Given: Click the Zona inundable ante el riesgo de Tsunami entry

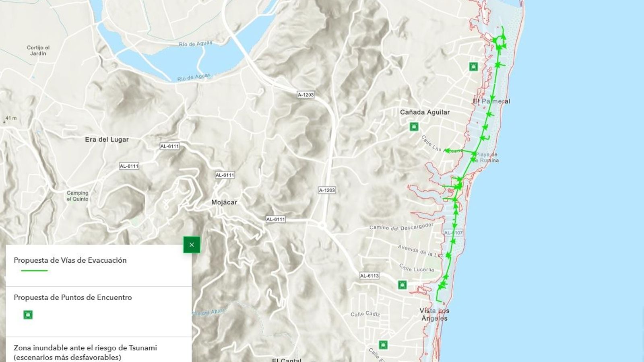Looking at the screenshot, I should click(x=85, y=352).
